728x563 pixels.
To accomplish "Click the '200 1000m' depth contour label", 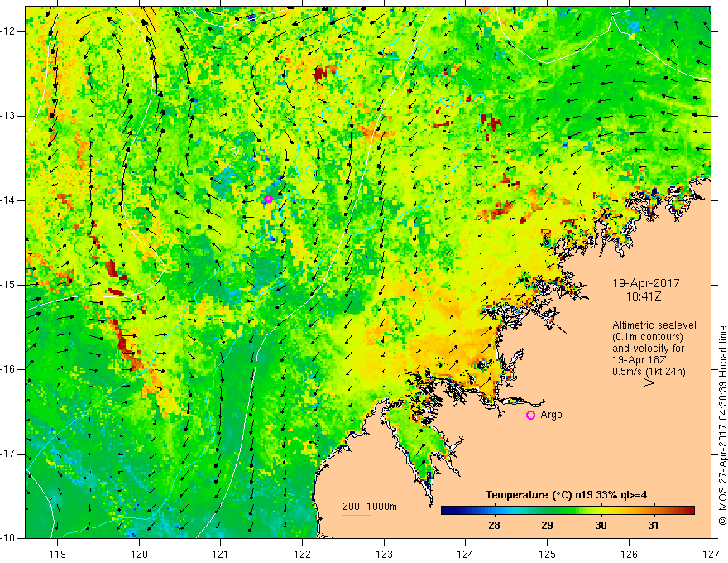I will click(x=370, y=507).
